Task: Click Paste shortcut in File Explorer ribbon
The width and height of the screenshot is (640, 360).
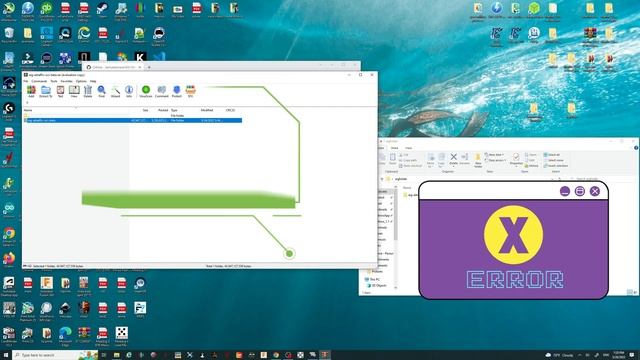Action: pyautogui.click(x=410, y=166)
